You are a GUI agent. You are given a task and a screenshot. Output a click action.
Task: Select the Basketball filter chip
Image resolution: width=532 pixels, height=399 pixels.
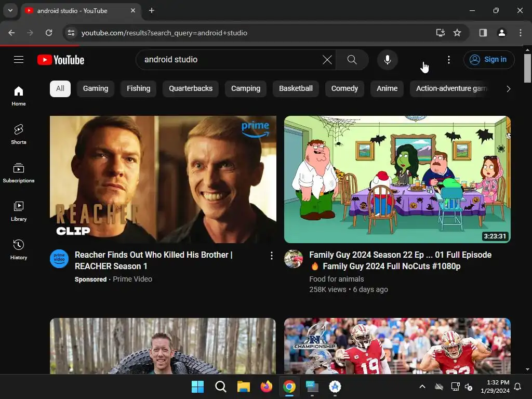coord(296,88)
